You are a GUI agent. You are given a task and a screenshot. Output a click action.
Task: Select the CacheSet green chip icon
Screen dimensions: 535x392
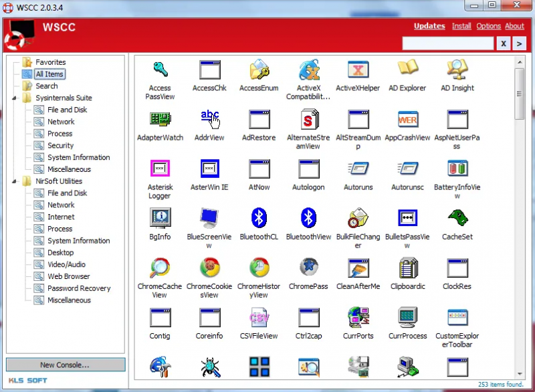(457, 218)
